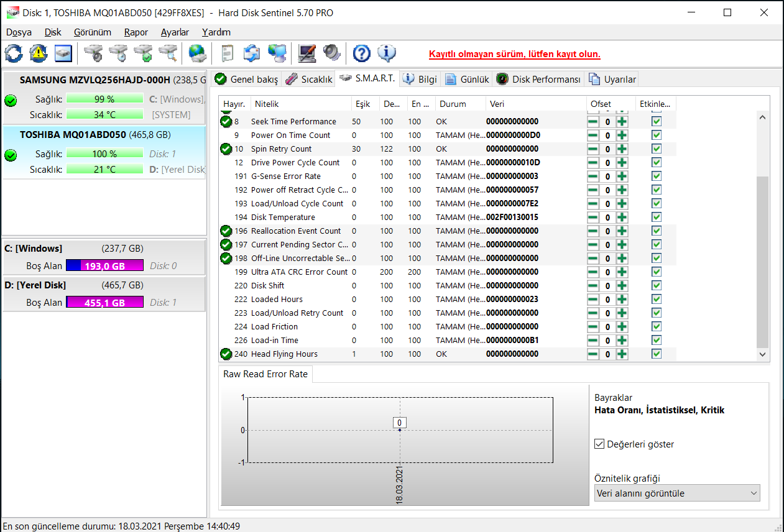Uncheck enable box for Spin Retry Count
This screenshot has width=784, height=532.
[656, 149]
